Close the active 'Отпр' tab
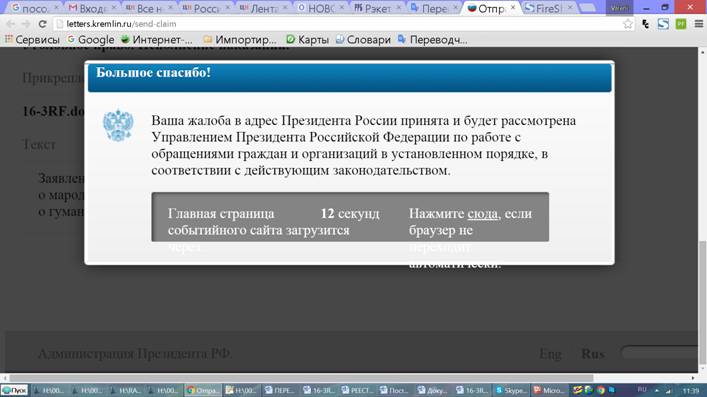The height and width of the screenshot is (397, 707). pyautogui.click(x=513, y=7)
